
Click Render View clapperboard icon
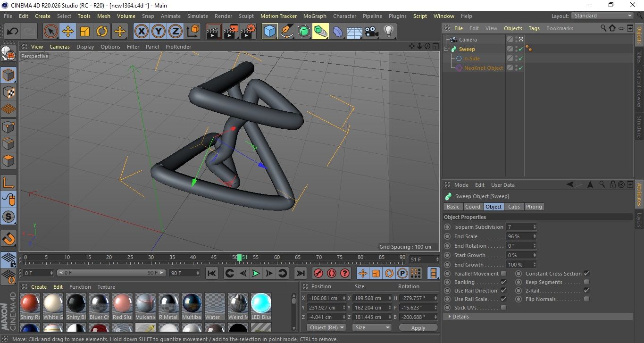tap(214, 32)
